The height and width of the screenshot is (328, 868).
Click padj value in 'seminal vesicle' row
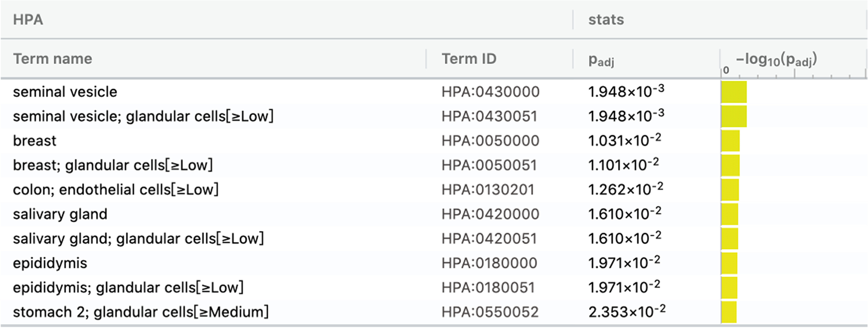[x=626, y=91]
